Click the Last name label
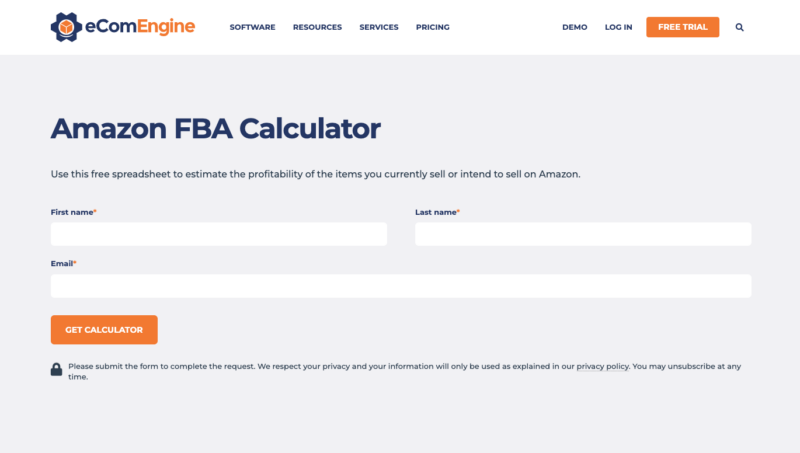The width and height of the screenshot is (800, 453). pyautogui.click(x=437, y=212)
